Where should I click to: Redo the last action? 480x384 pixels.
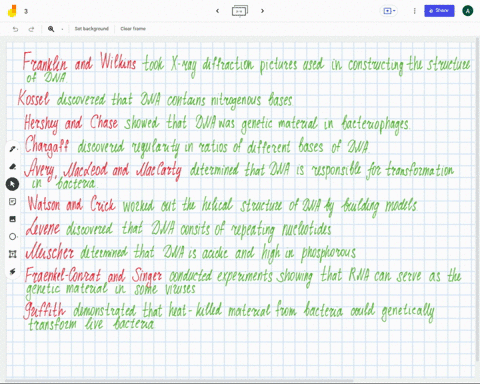tap(31, 29)
